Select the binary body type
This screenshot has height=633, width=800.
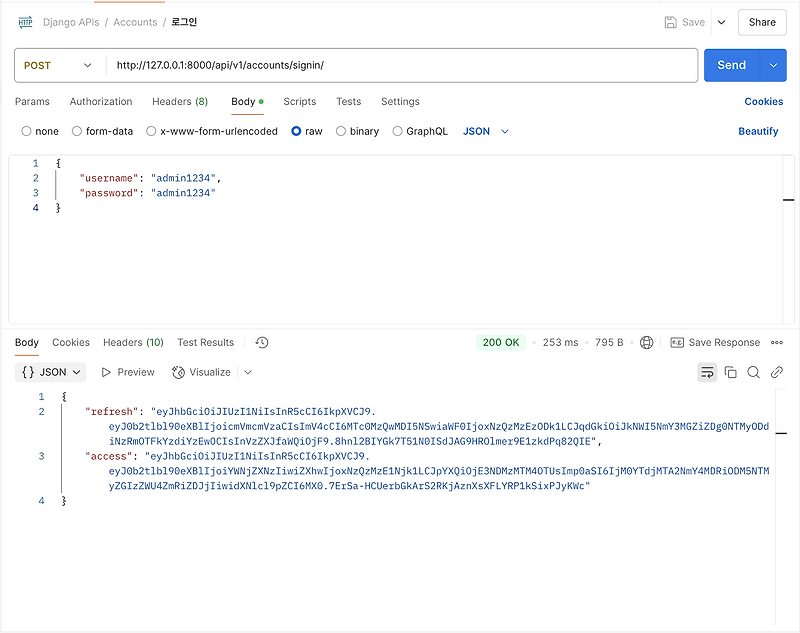point(341,131)
